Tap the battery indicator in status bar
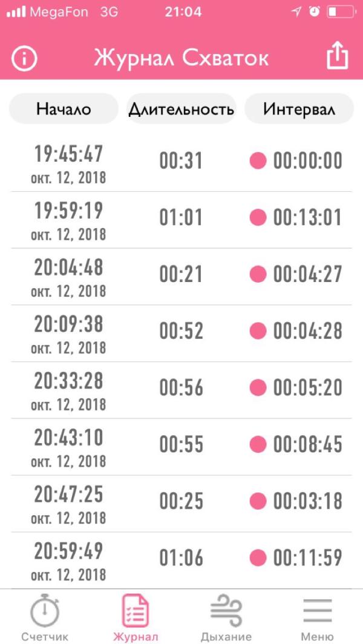Screen dimensions: 363x644 [x=341, y=12]
